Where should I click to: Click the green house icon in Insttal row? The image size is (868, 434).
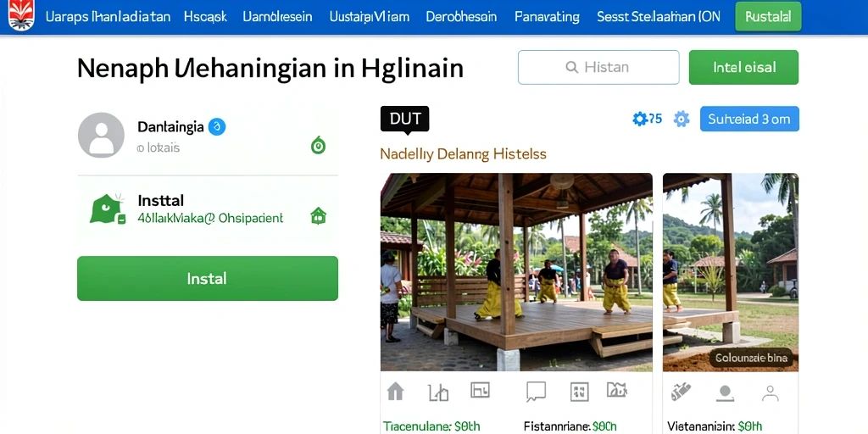[x=319, y=216]
